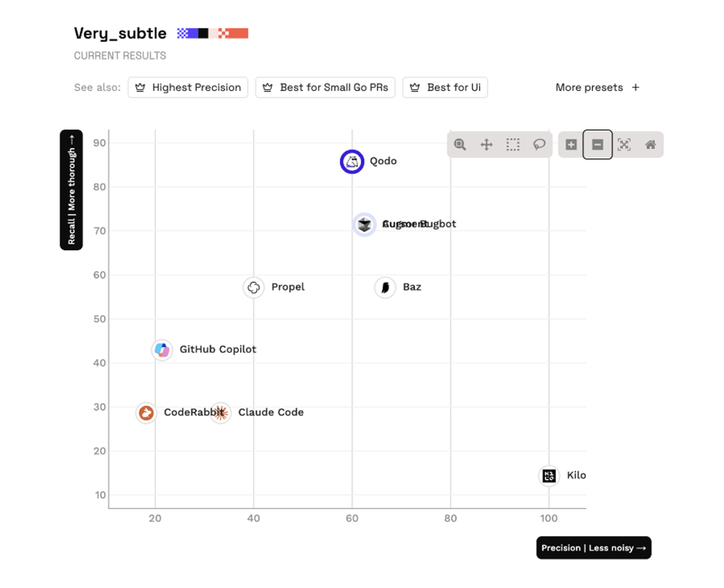
Task: Click the Propel marker on scatter plot
Action: point(253,287)
